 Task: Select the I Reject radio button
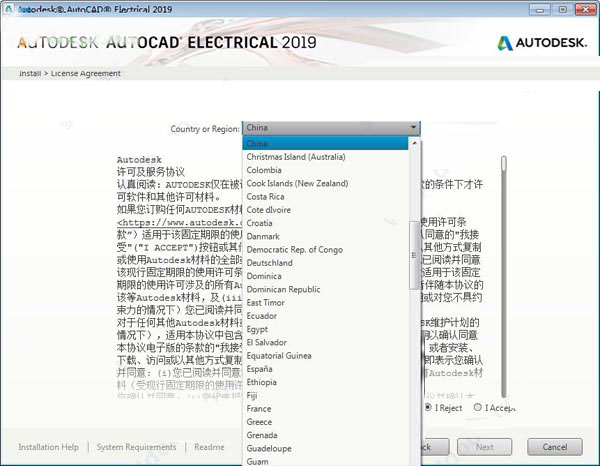(x=428, y=407)
